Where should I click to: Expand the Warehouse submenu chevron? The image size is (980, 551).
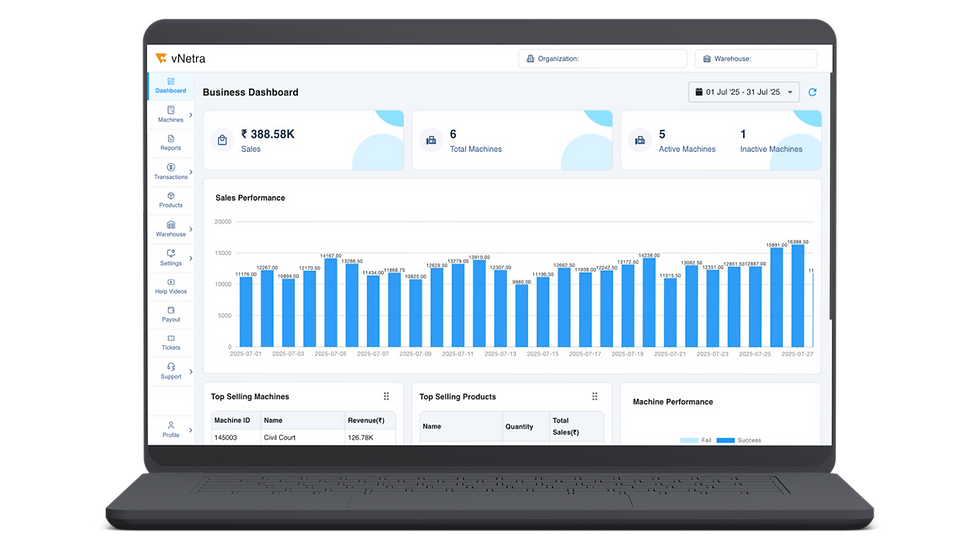coord(191,229)
